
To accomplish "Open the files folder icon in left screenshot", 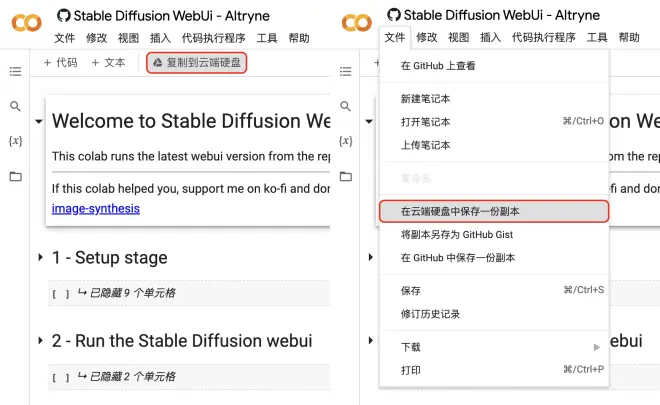I will [x=15, y=176].
